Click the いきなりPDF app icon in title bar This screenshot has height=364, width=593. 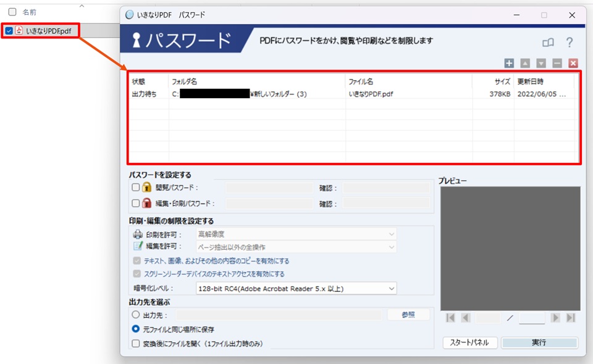pyautogui.click(x=130, y=15)
